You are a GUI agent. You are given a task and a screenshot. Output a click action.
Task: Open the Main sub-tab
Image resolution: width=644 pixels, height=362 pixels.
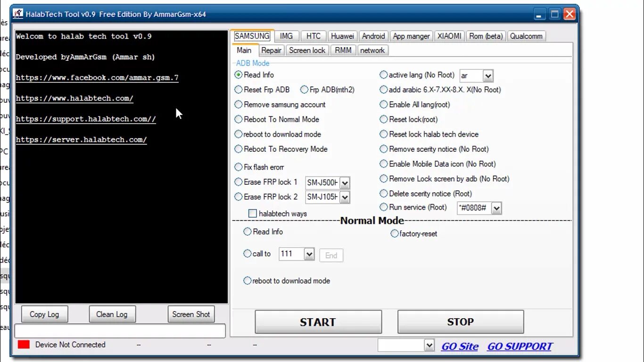[x=244, y=50]
